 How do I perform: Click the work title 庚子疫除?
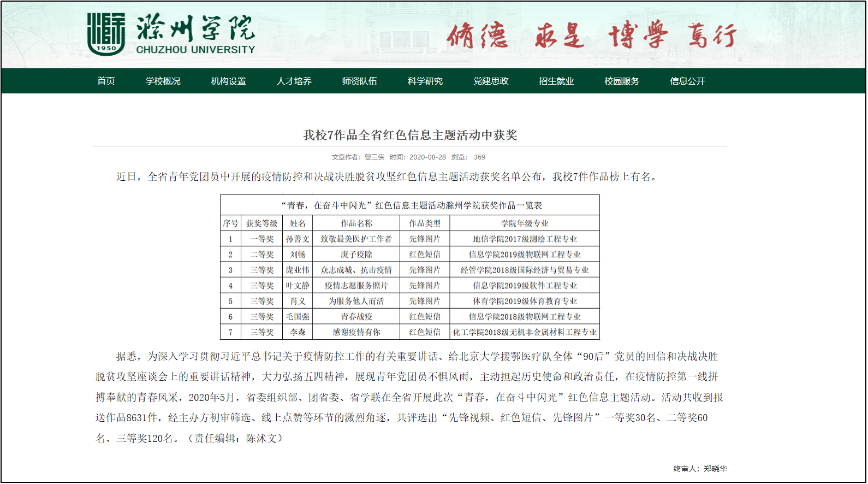[x=356, y=255]
